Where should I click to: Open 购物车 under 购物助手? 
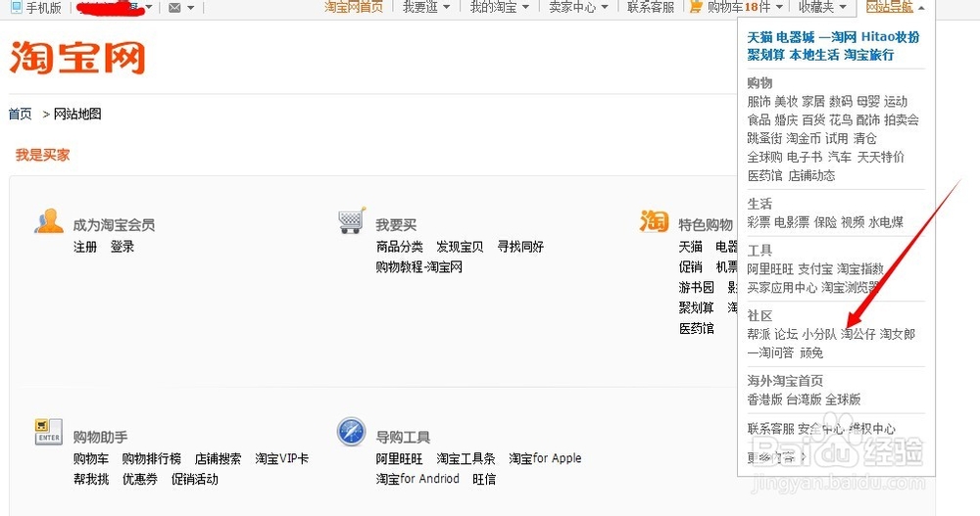90,458
